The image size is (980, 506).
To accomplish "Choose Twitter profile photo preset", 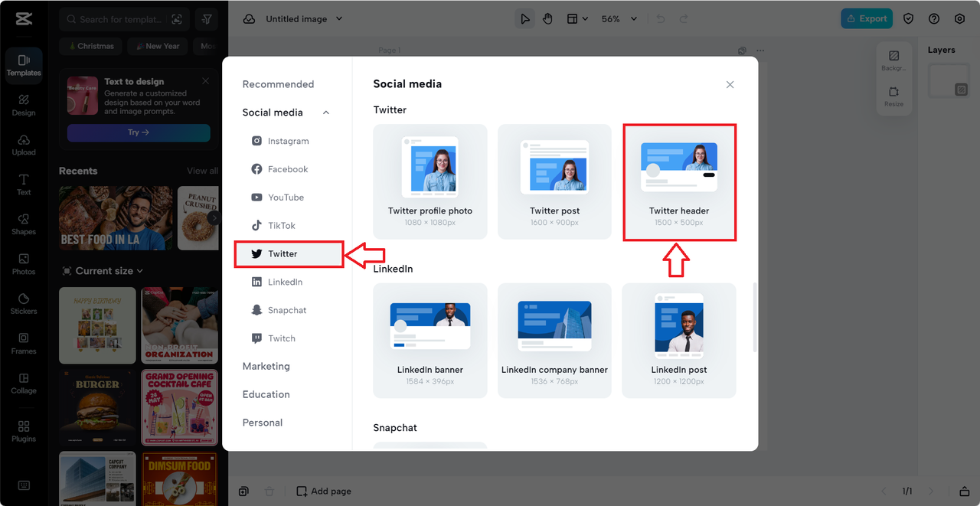I will pyautogui.click(x=430, y=182).
